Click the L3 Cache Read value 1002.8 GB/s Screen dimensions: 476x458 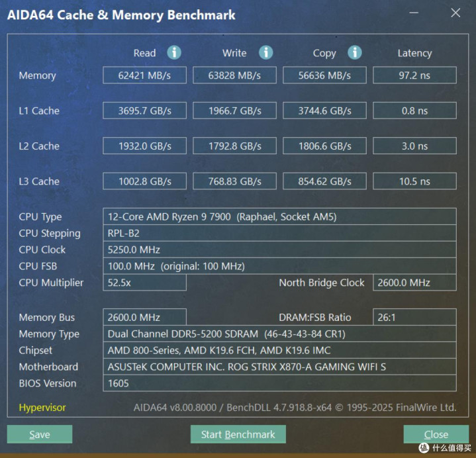144,181
